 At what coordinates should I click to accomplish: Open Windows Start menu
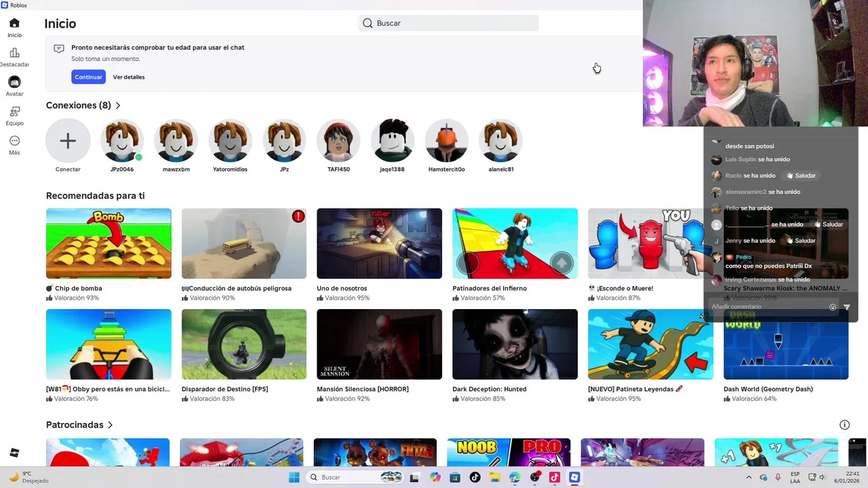(x=294, y=477)
